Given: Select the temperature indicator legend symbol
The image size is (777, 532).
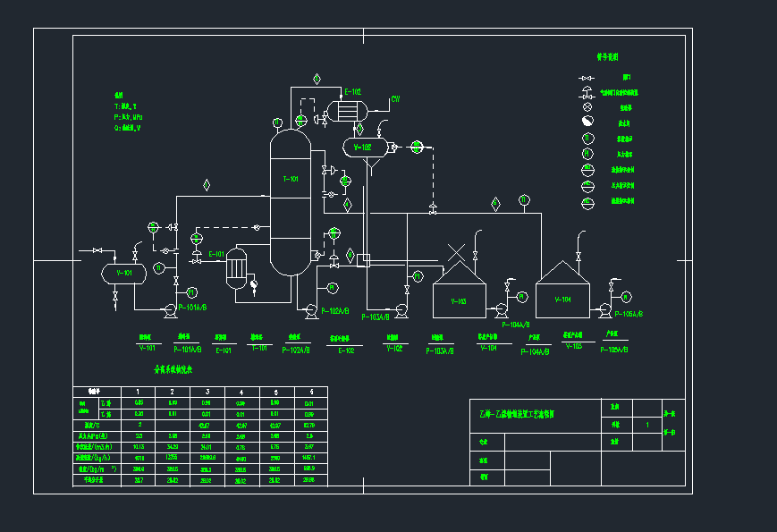Looking at the screenshot, I should [x=587, y=137].
